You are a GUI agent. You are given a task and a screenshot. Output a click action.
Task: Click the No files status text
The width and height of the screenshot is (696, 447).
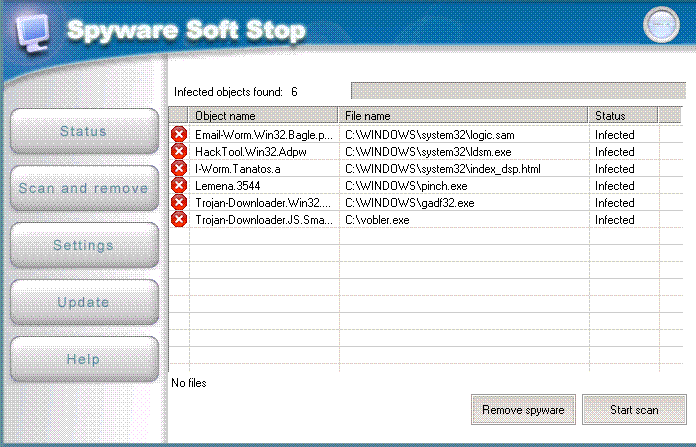coord(189,383)
